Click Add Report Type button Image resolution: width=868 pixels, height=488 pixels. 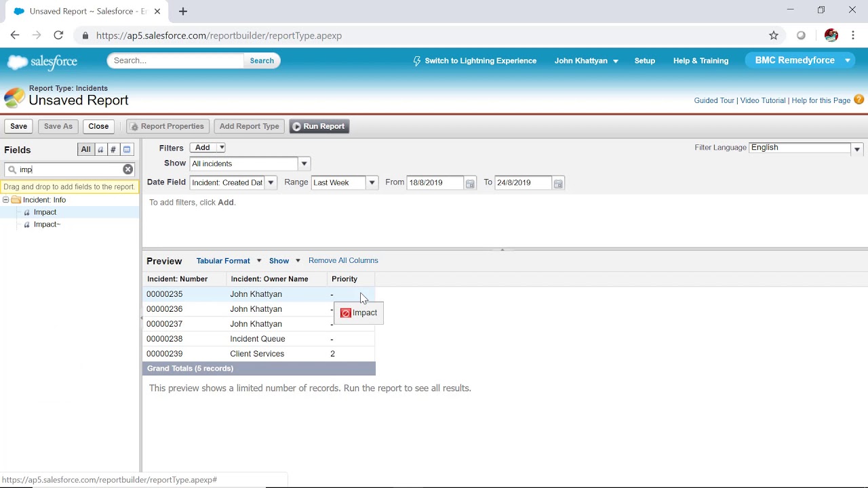[249, 126]
